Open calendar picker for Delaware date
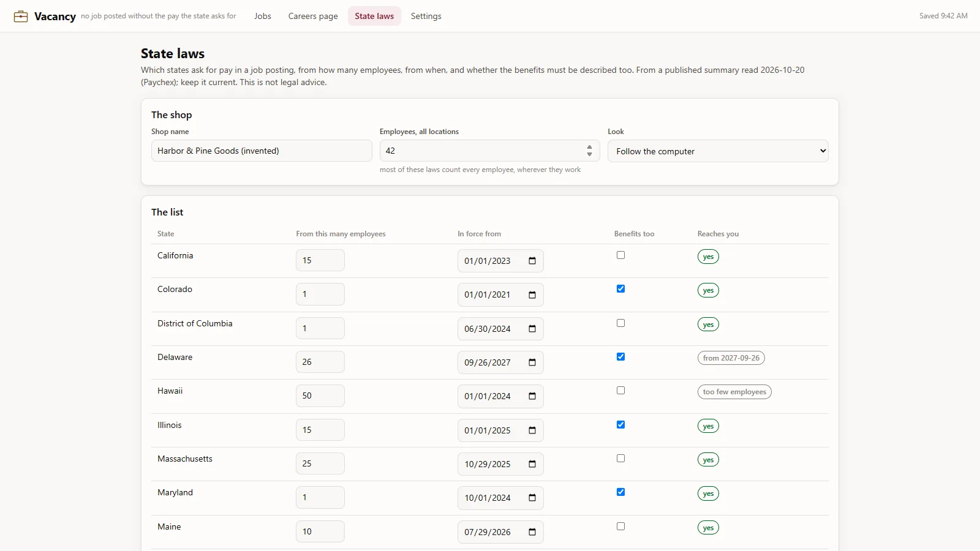The height and width of the screenshot is (551, 980). tap(532, 362)
